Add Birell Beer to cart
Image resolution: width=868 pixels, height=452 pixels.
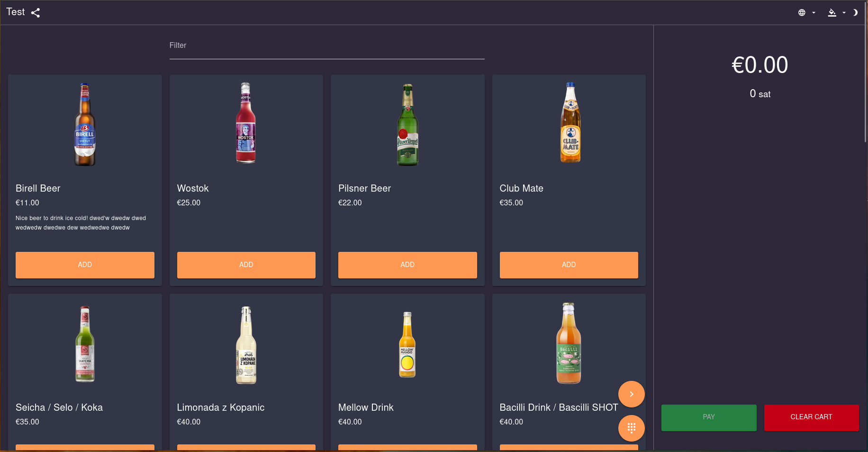pos(85,265)
